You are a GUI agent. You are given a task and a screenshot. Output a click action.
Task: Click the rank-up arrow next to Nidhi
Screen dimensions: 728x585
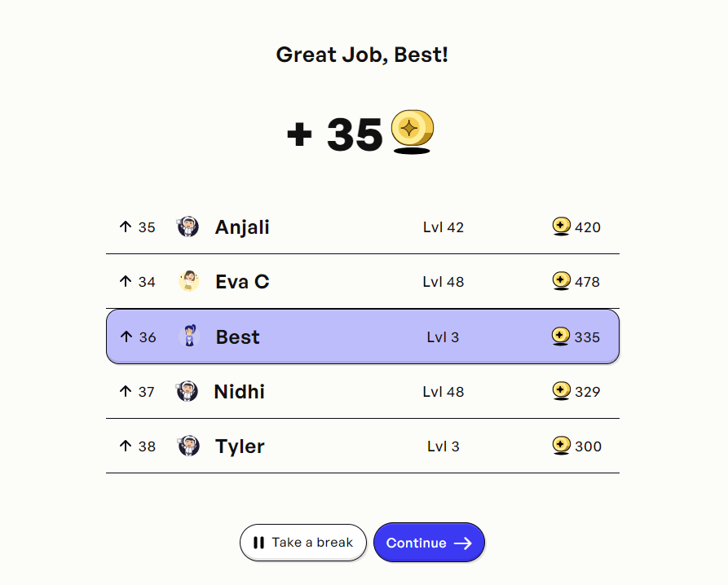click(x=125, y=392)
